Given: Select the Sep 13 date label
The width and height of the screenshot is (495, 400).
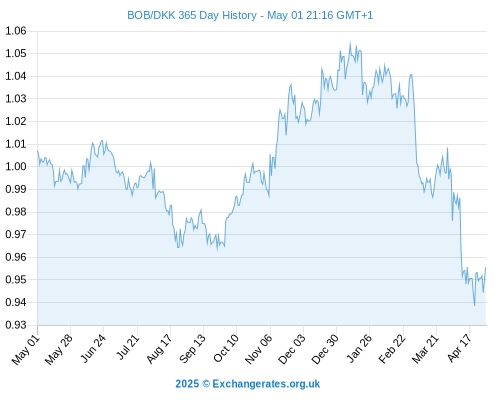Looking at the screenshot, I should 192,349.
